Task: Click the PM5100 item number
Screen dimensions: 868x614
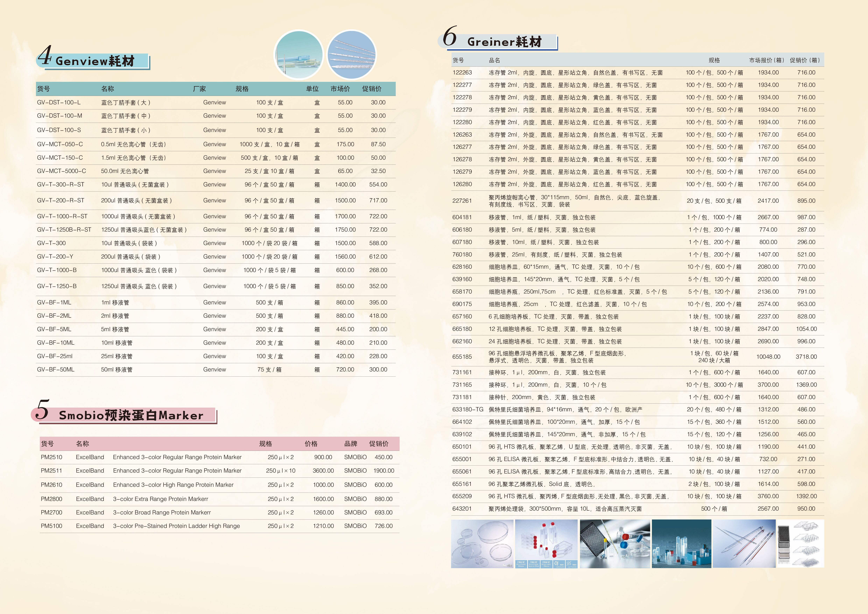Action: (x=51, y=526)
